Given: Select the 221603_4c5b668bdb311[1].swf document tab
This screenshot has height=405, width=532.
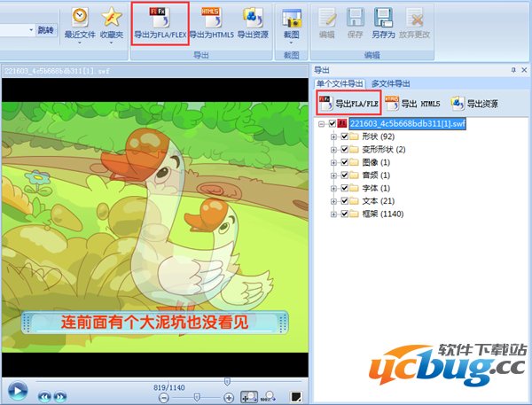Looking at the screenshot, I should tap(57, 71).
